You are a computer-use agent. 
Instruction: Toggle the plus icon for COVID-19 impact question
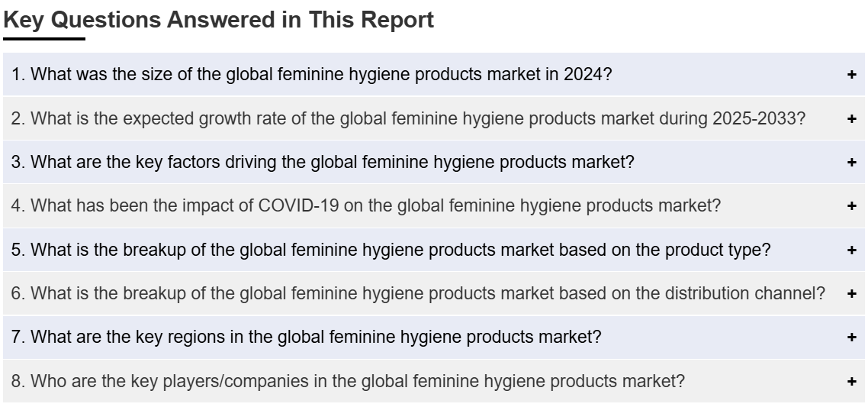tap(852, 205)
